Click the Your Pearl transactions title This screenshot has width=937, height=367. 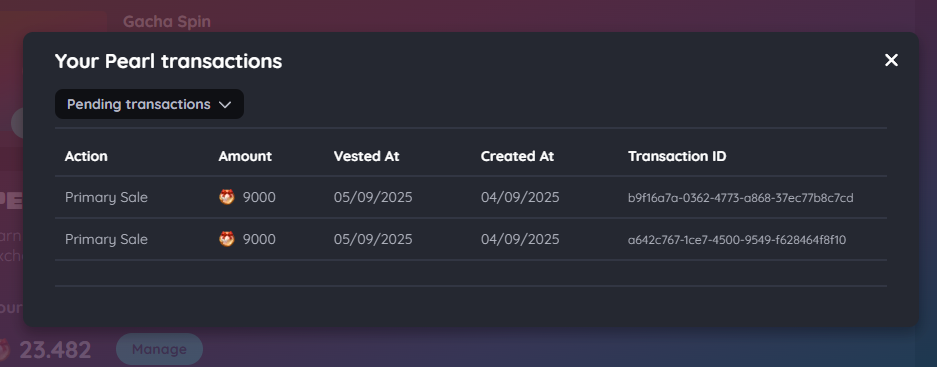[x=169, y=61]
